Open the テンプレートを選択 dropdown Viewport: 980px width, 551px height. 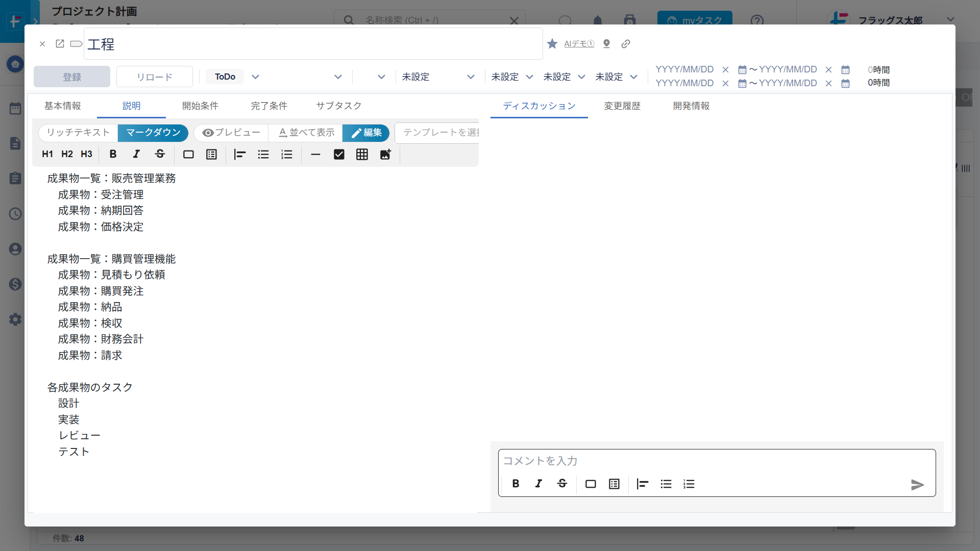[440, 133]
